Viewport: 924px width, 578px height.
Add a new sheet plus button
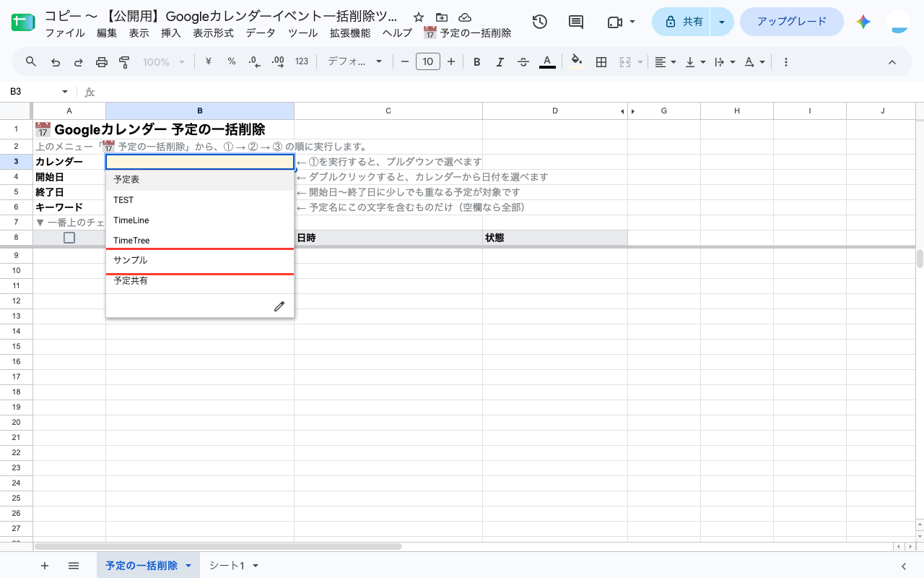pos(45,566)
